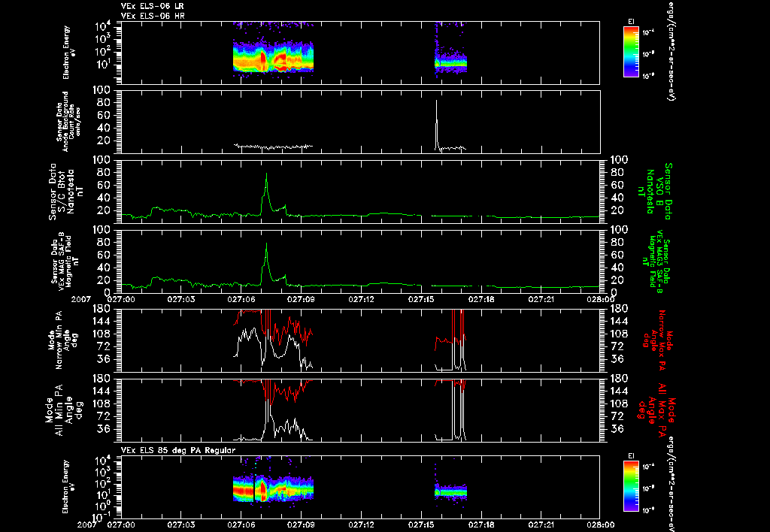
Task: Click the small data block in 85 deg PA spectrogram
Action: [451, 491]
